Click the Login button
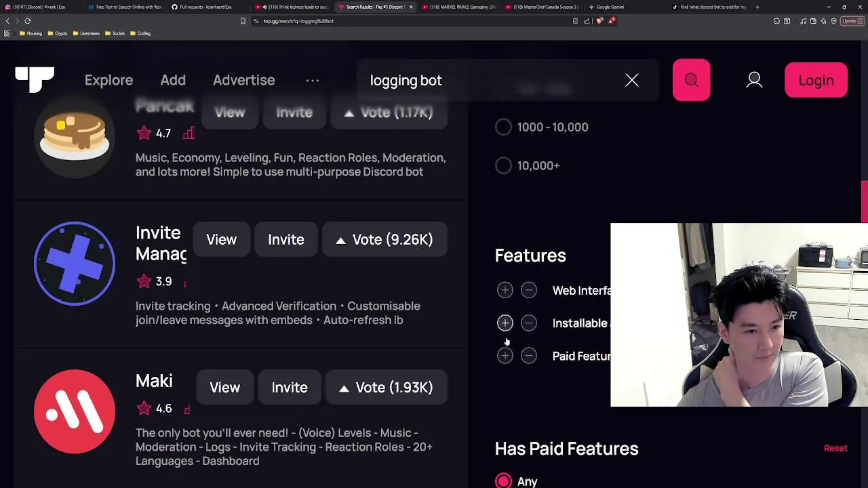Image resolution: width=868 pixels, height=488 pixels. 816,80
